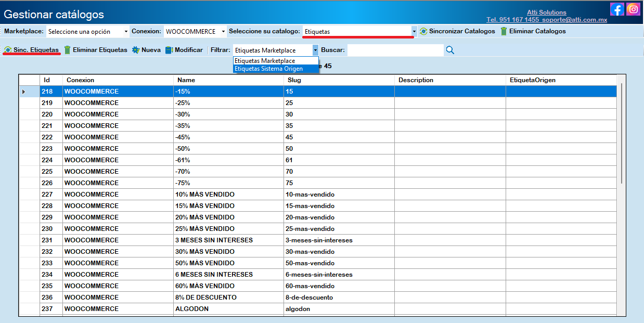Click the Sincronizar Catalogos icon

pyautogui.click(x=423, y=31)
